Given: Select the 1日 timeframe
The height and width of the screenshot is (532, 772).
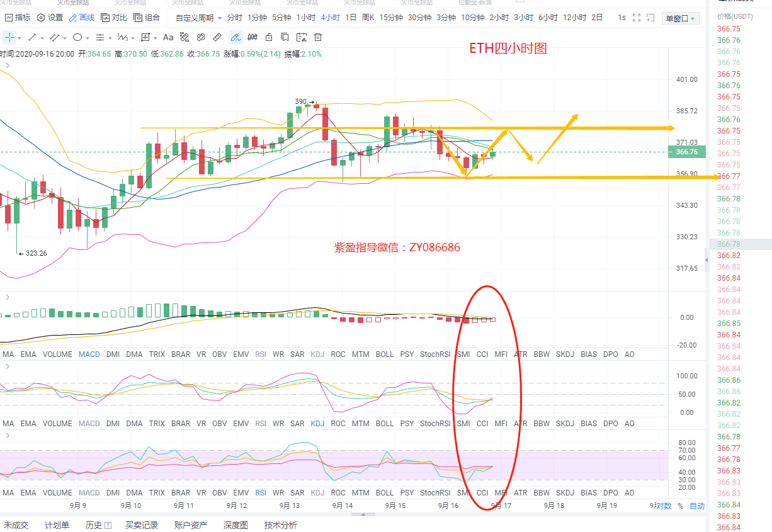Looking at the screenshot, I should (x=351, y=18).
